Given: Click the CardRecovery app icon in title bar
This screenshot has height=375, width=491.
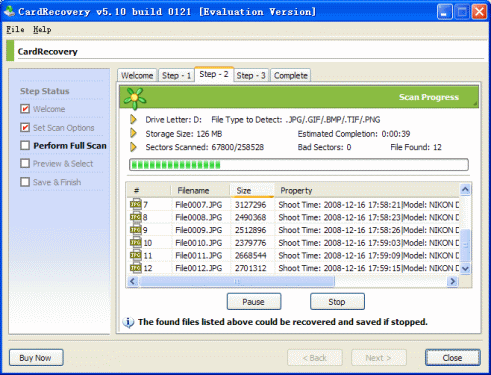Looking at the screenshot, I should click(9, 12).
